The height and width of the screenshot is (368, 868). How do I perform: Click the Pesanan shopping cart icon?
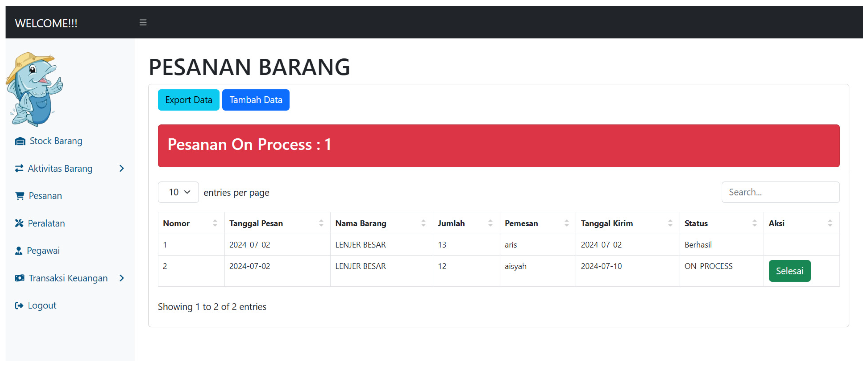(19, 195)
